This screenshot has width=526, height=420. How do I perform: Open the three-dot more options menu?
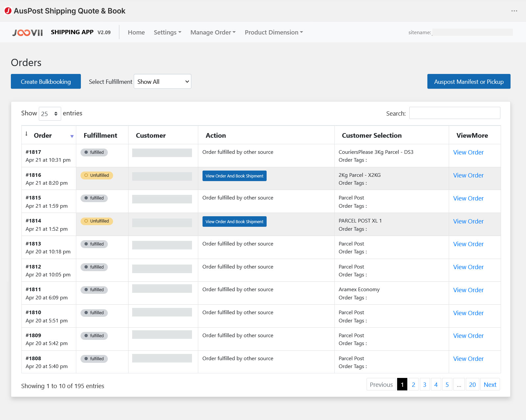pos(514,11)
